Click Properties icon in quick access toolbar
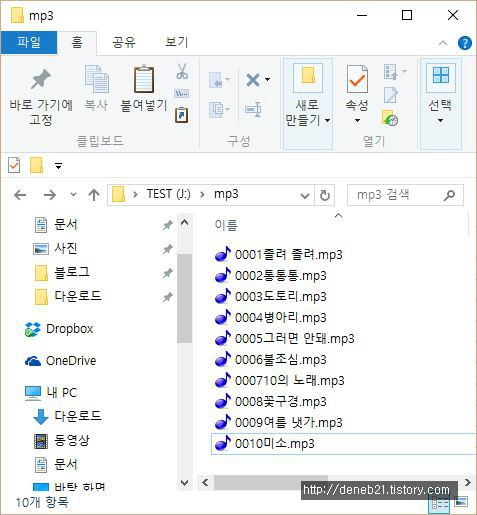This screenshot has width=477, height=515. (x=14, y=165)
